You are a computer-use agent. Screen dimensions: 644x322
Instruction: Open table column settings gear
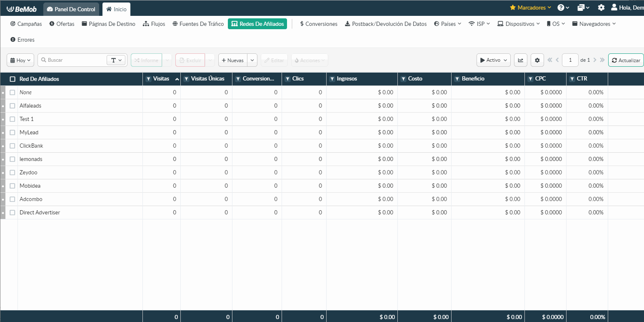coord(537,60)
